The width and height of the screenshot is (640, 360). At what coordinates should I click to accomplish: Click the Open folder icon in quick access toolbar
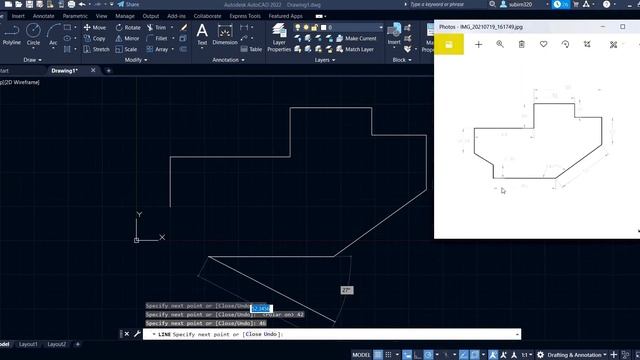(x=18, y=4)
